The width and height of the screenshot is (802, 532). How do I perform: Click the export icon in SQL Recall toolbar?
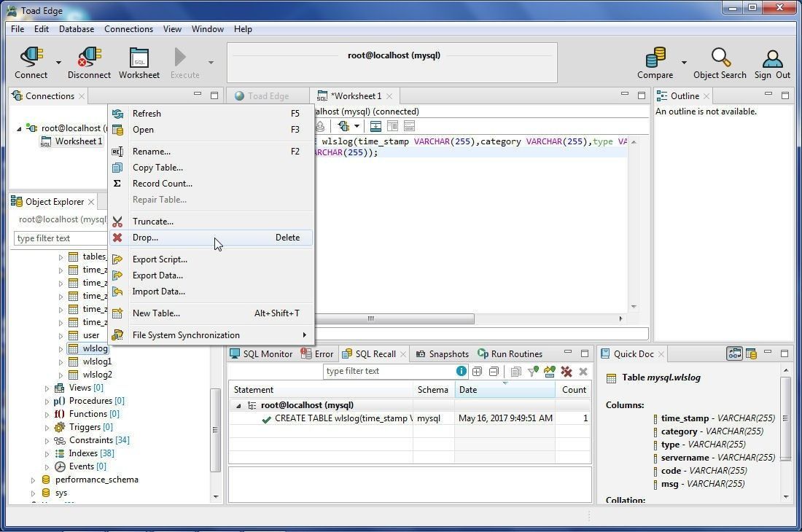coord(549,372)
